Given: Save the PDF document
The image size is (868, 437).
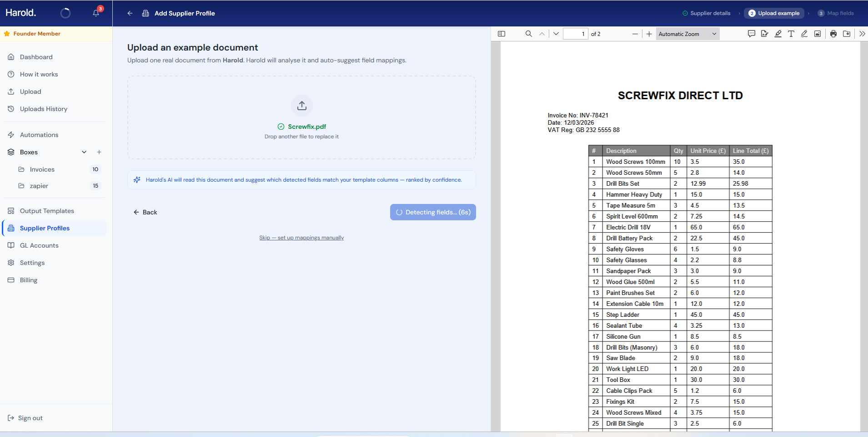Looking at the screenshot, I should 847,34.
